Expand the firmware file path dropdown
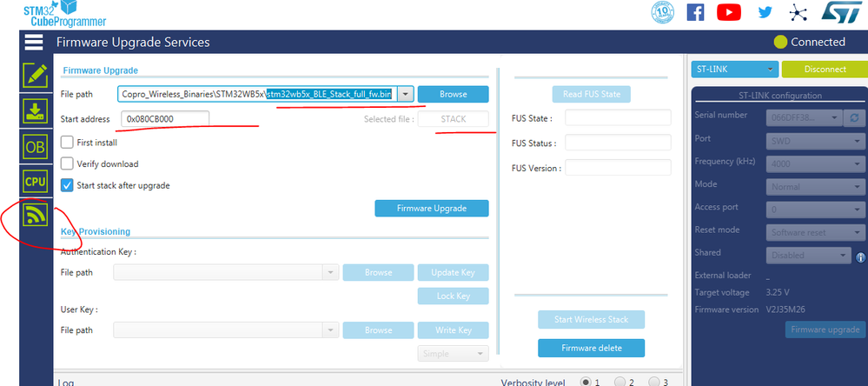Image resolution: width=868 pixels, height=386 pixels. coord(405,94)
